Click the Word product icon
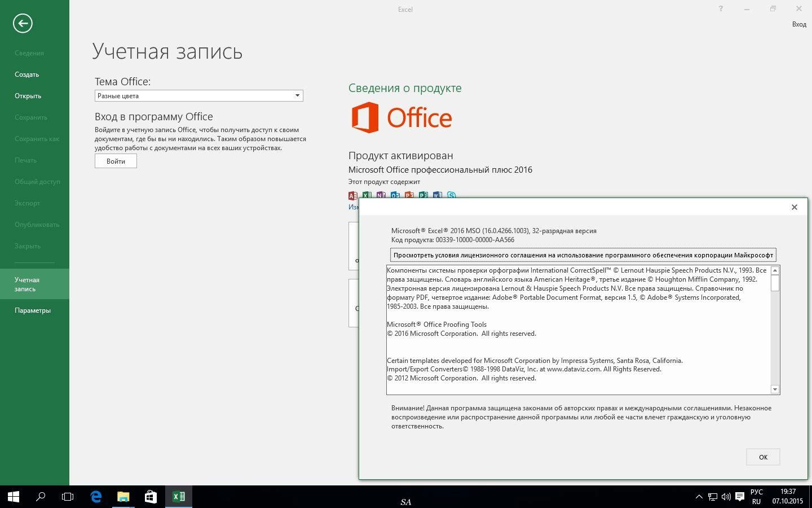Screen dimensions: 812x508 tap(438, 195)
